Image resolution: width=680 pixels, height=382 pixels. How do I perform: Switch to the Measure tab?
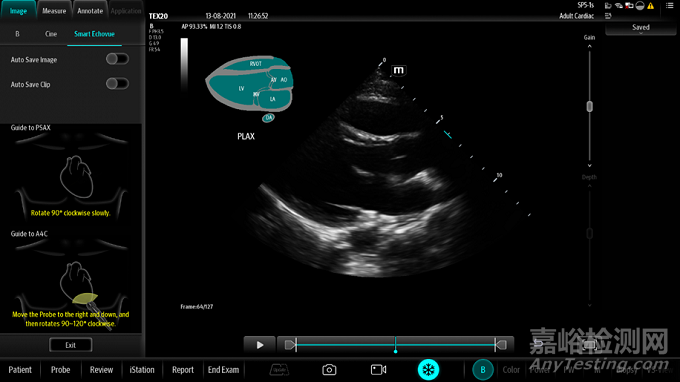[x=54, y=10]
